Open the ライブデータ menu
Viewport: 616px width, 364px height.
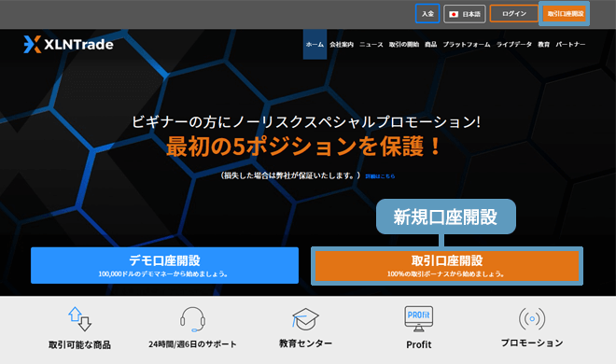pos(514,45)
